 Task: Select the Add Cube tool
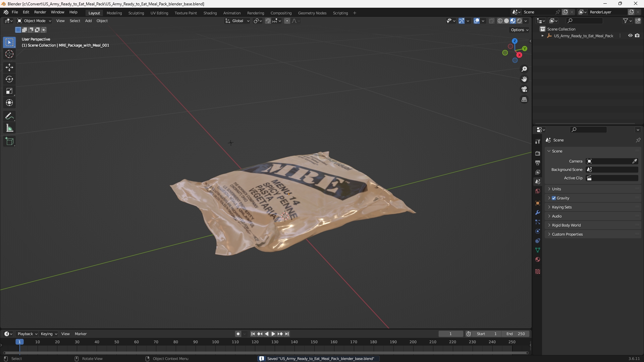(9, 141)
